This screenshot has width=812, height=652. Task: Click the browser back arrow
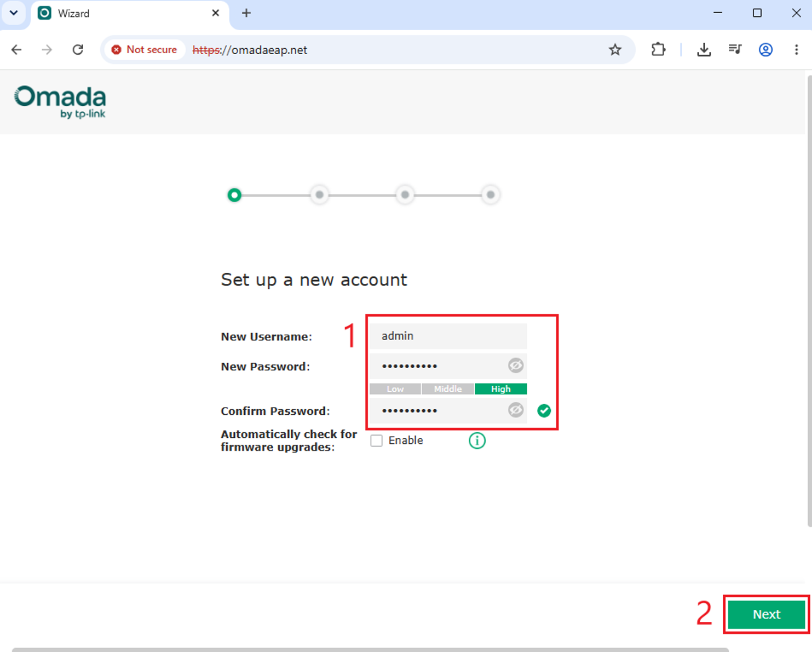point(16,50)
